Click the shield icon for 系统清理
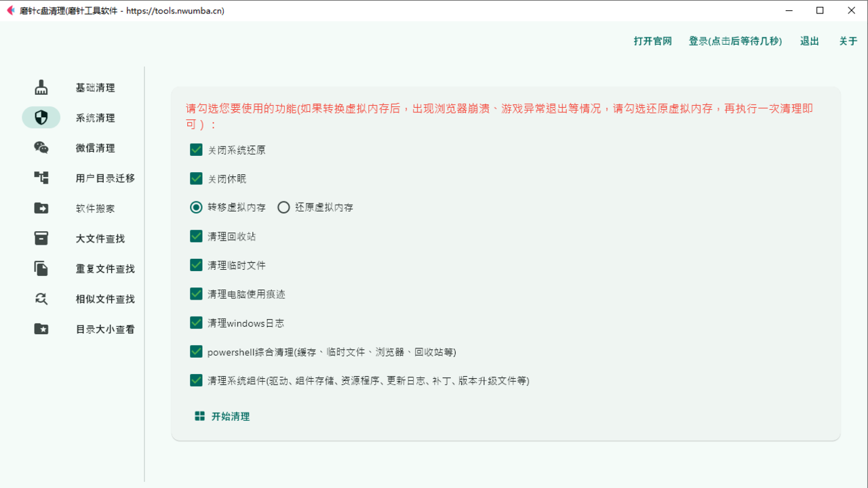 [41, 118]
